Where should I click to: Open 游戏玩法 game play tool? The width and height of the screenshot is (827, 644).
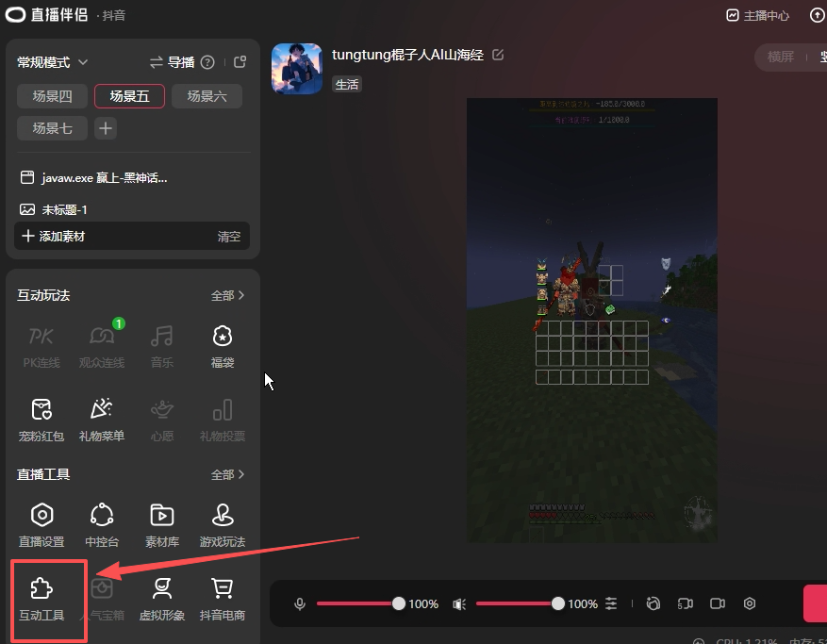[x=223, y=524]
